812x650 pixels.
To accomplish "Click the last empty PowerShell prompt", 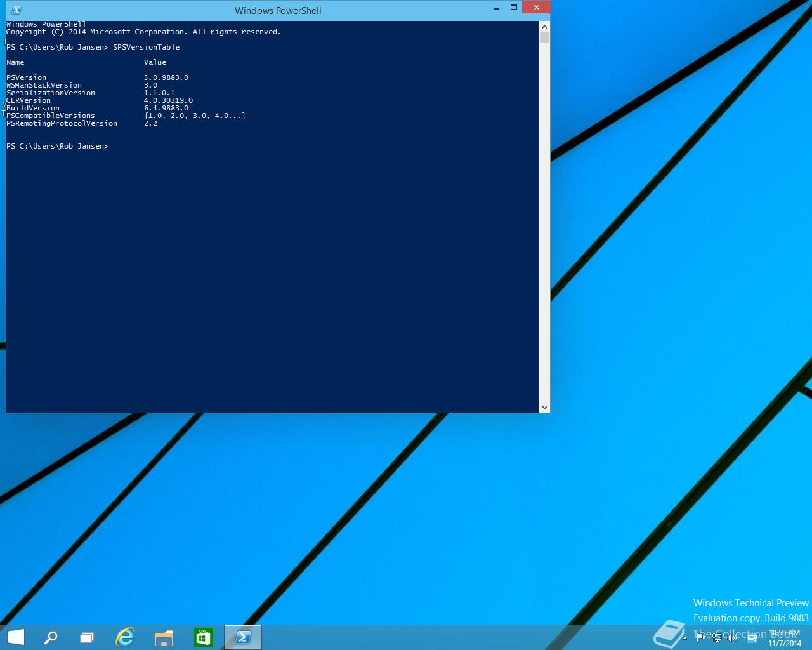I will click(57, 146).
